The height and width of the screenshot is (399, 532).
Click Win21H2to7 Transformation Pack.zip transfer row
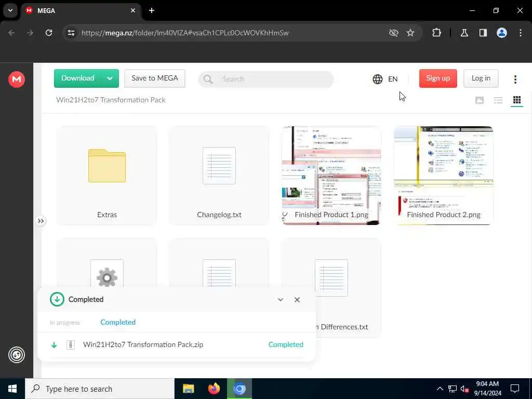pos(177,345)
